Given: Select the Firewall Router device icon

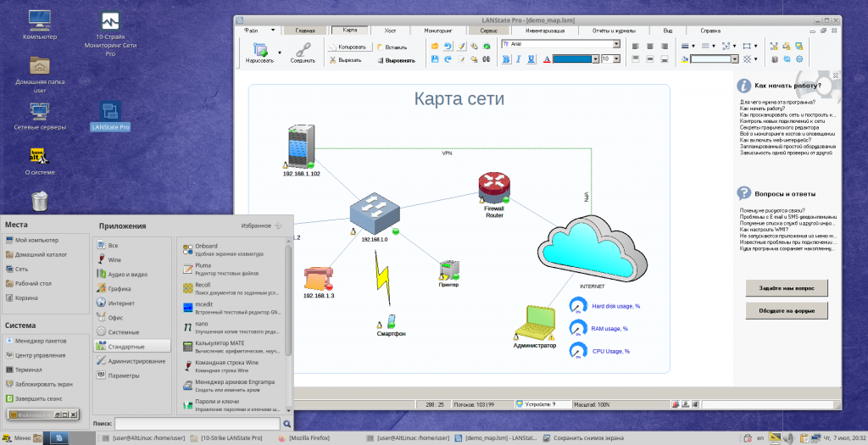Looking at the screenshot, I should [494, 187].
